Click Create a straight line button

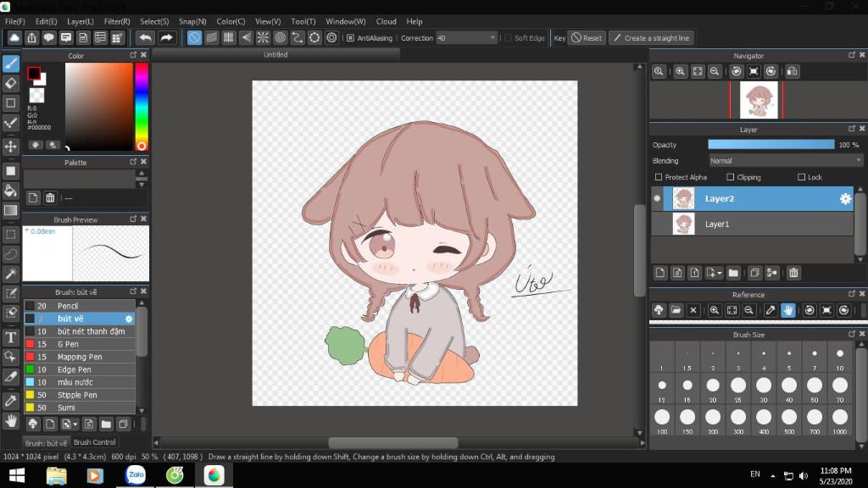(652, 37)
